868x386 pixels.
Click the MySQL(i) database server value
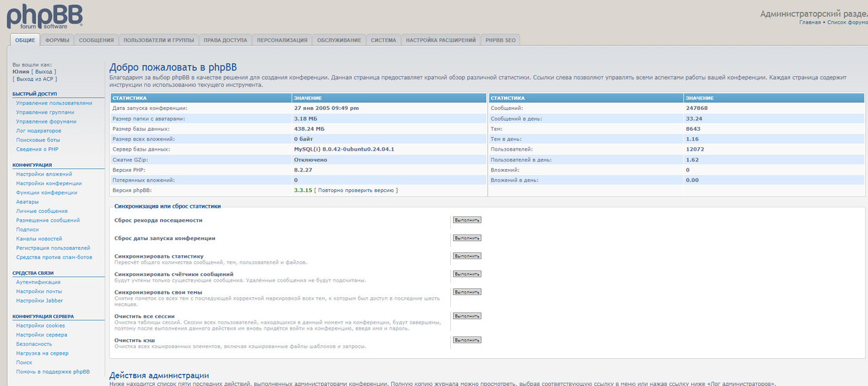pos(344,149)
